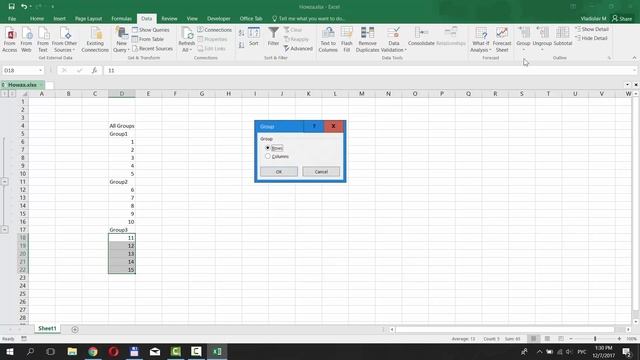The height and width of the screenshot is (360, 640).
Task: Collapse outline group at row 11
Action: (x=4, y=181)
